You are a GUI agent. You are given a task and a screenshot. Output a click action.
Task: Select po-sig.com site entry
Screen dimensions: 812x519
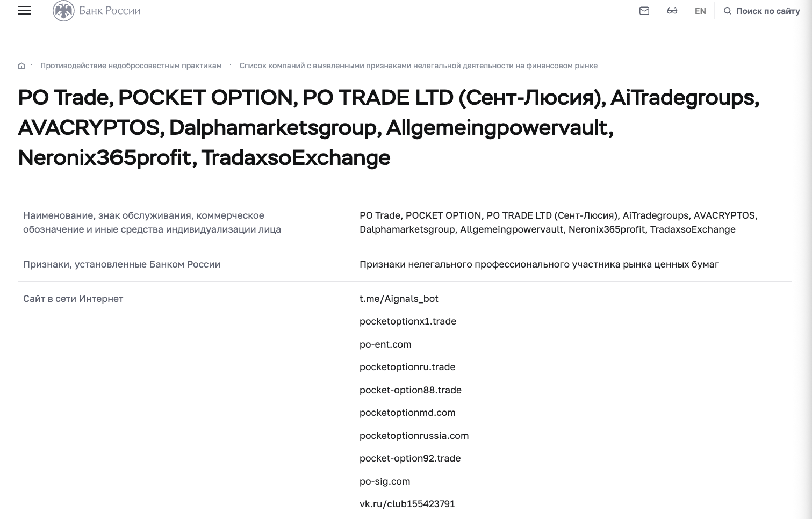coord(385,481)
